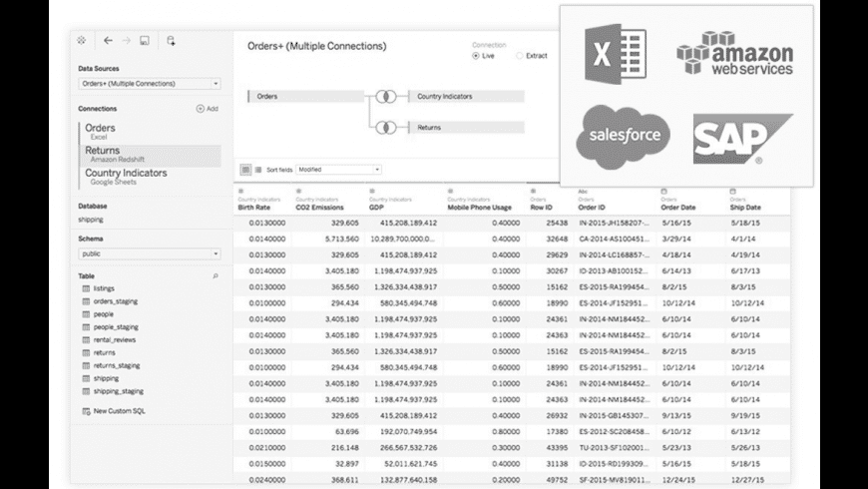
Task: Click the Order Date column header
Action: tap(678, 208)
